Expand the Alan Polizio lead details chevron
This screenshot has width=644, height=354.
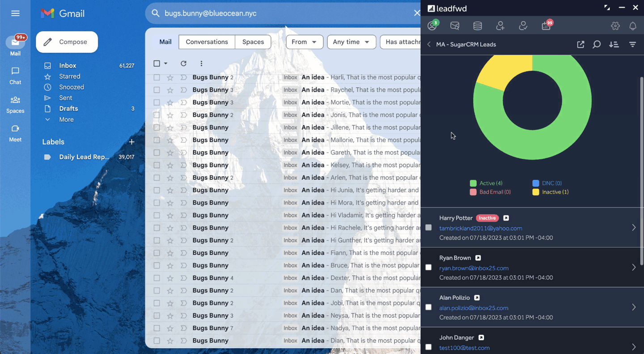pyautogui.click(x=634, y=307)
